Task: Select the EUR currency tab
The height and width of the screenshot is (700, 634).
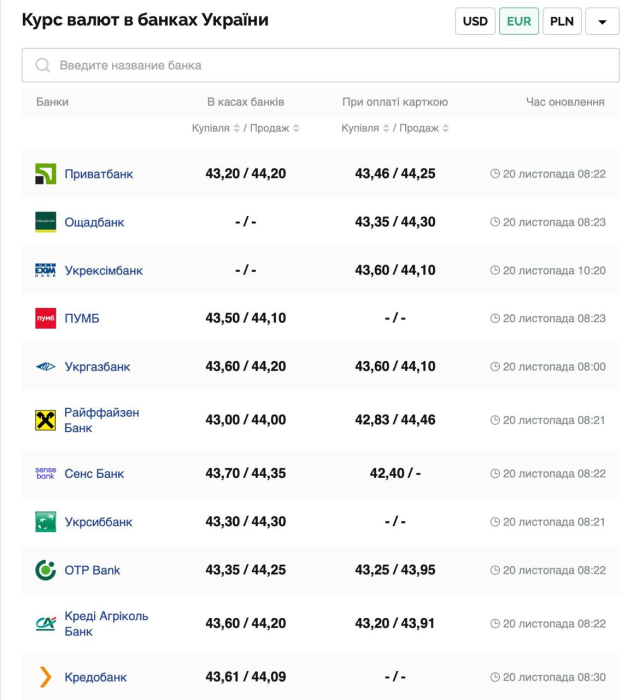Action: 519,21
